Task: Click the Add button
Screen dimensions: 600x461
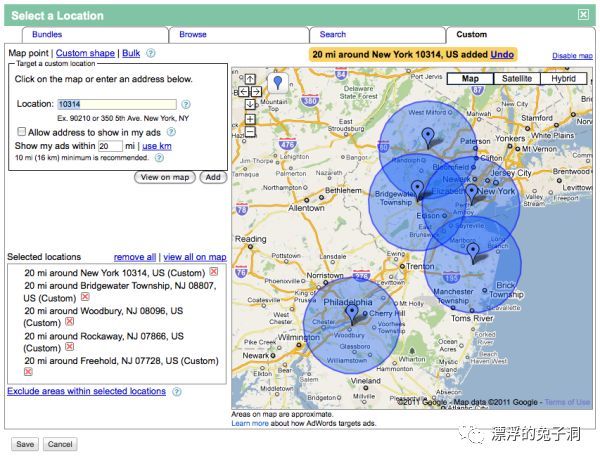Action: click(213, 177)
